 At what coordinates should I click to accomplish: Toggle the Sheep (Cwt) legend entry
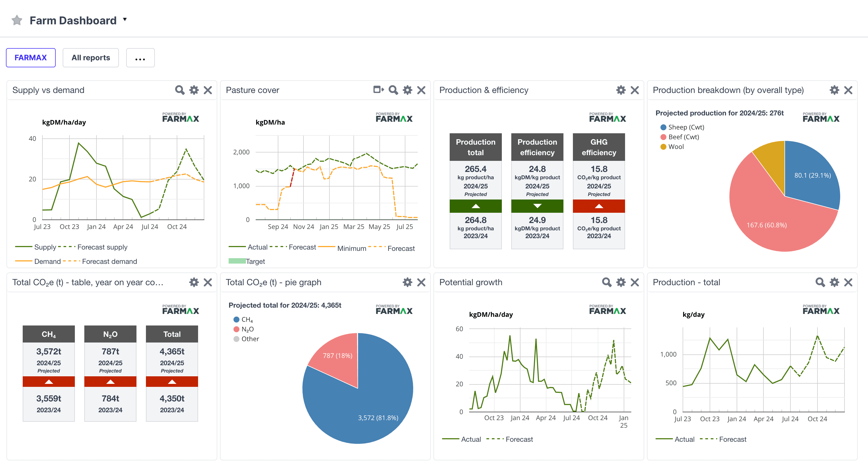point(682,127)
